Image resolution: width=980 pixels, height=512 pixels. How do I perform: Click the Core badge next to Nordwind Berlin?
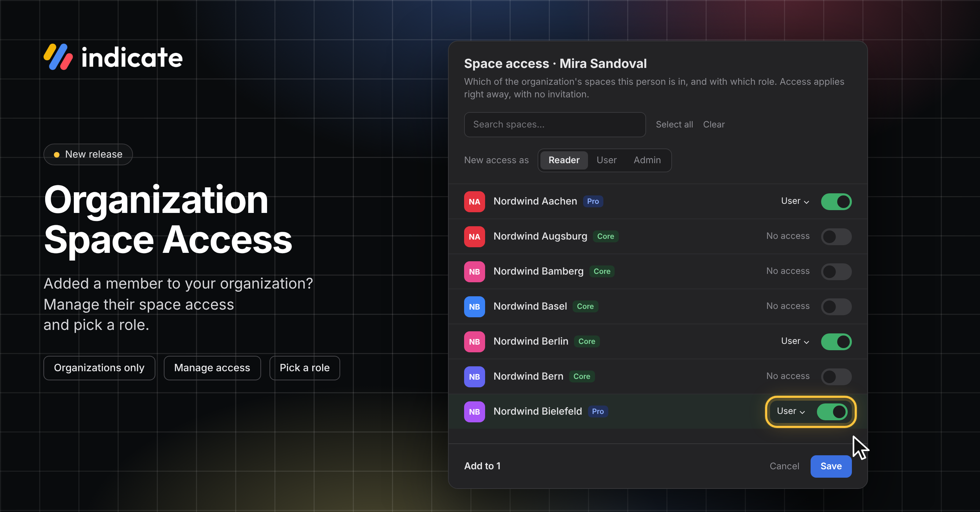[587, 341]
